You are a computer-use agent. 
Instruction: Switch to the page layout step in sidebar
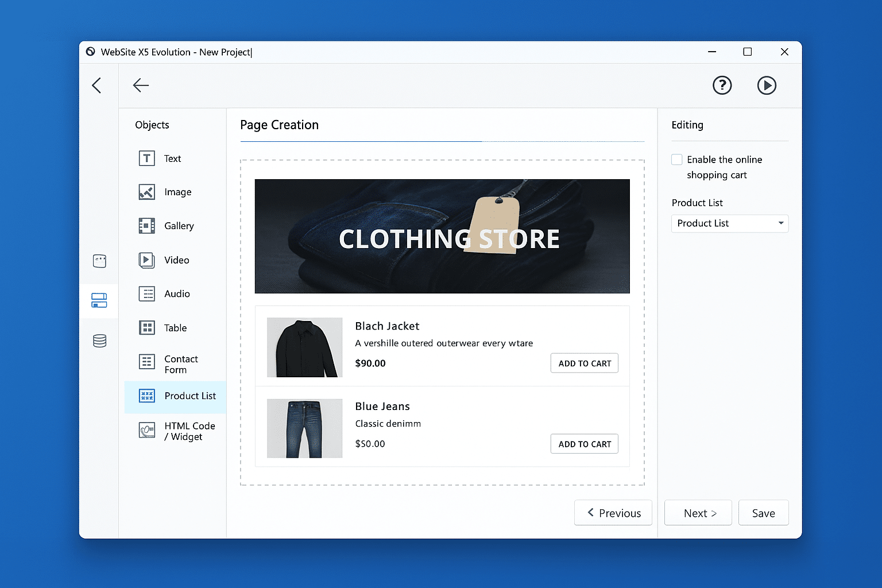[99, 300]
